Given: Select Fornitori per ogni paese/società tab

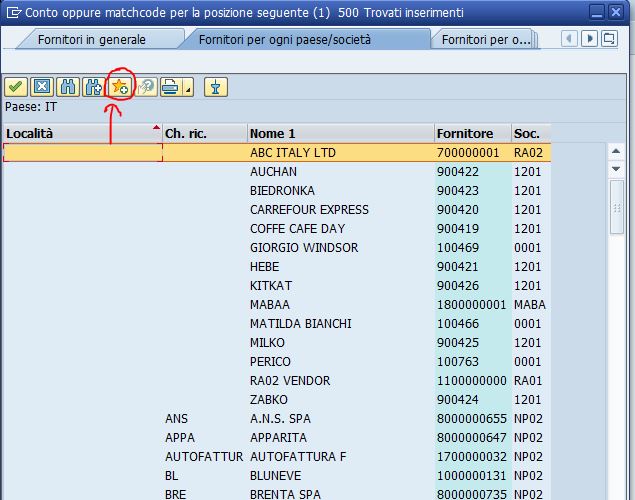Looking at the screenshot, I should 285,40.
